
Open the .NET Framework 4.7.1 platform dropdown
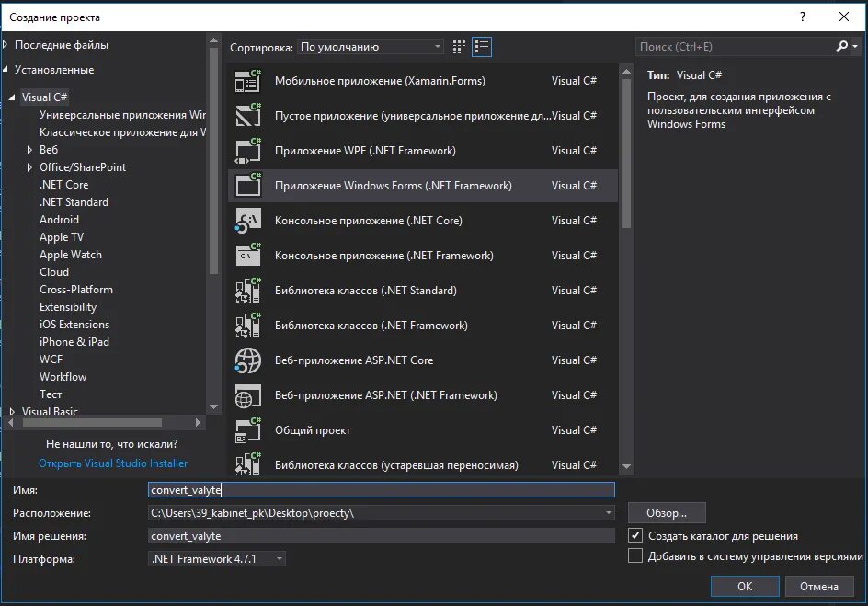point(217,559)
